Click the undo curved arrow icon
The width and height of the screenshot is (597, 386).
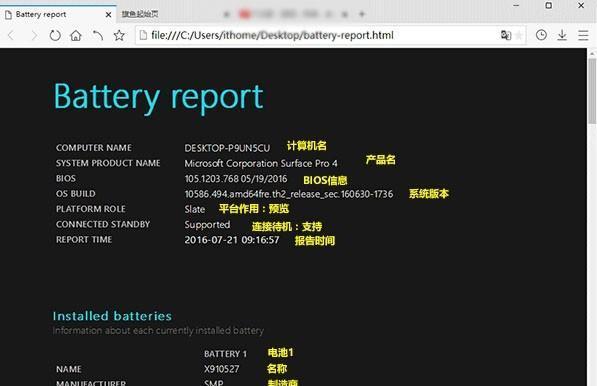click(x=97, y=35)
